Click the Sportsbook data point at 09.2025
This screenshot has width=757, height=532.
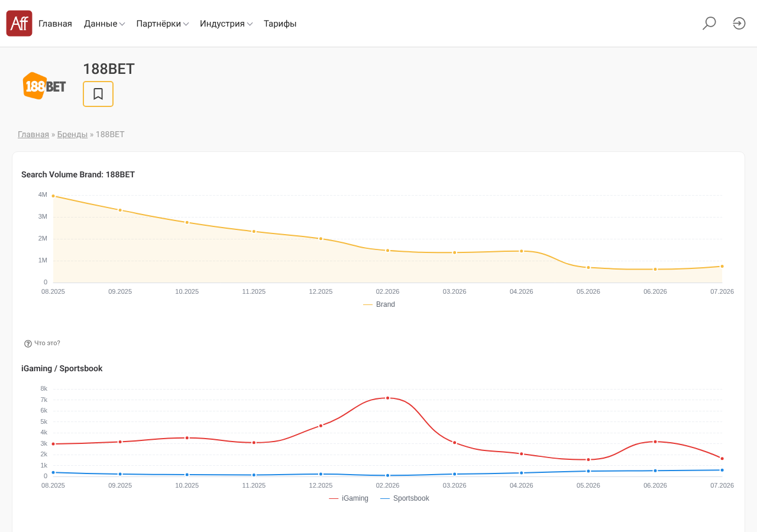(x=120, y=442)
